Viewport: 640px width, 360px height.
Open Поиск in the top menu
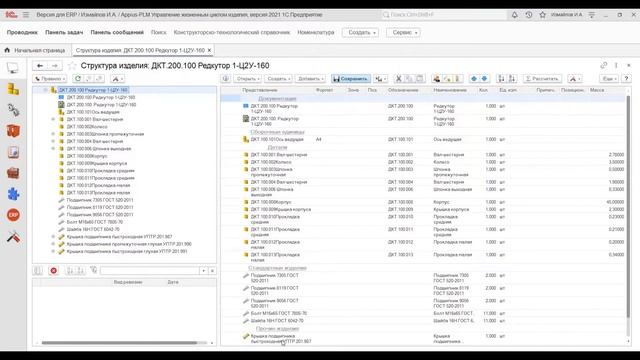click(x=158, y=32)
